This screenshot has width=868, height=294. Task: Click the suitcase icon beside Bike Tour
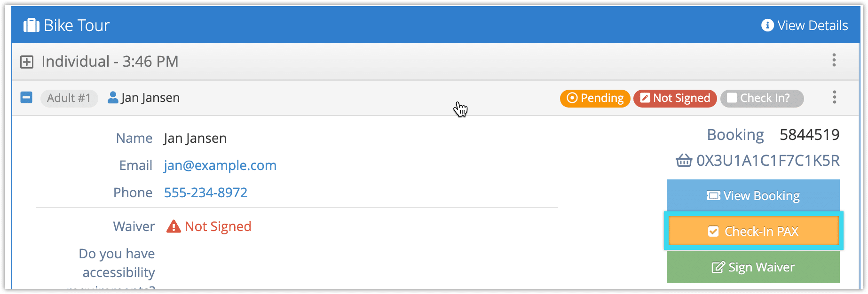[x=32, y=25]
